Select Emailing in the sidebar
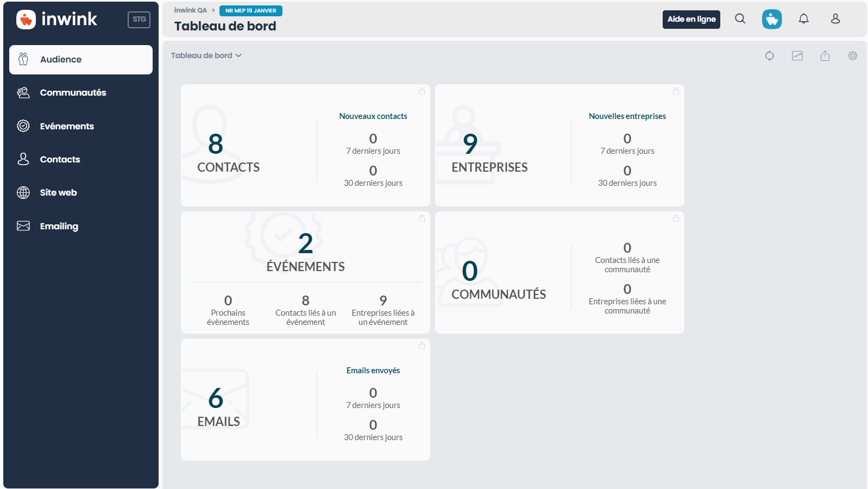Viewport: 868px width, 489px height. pyautogui.click(x=81, y=226)
